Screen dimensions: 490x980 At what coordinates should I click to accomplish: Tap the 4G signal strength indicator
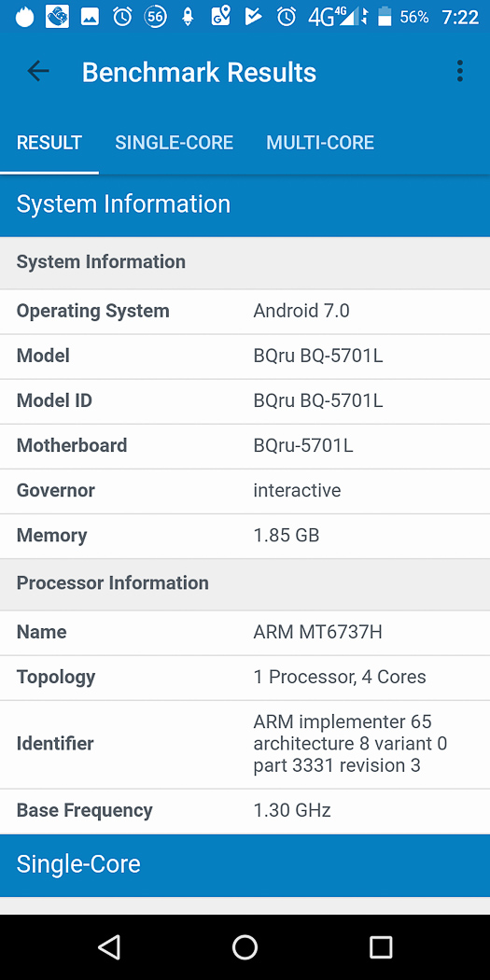pos(338,17)
